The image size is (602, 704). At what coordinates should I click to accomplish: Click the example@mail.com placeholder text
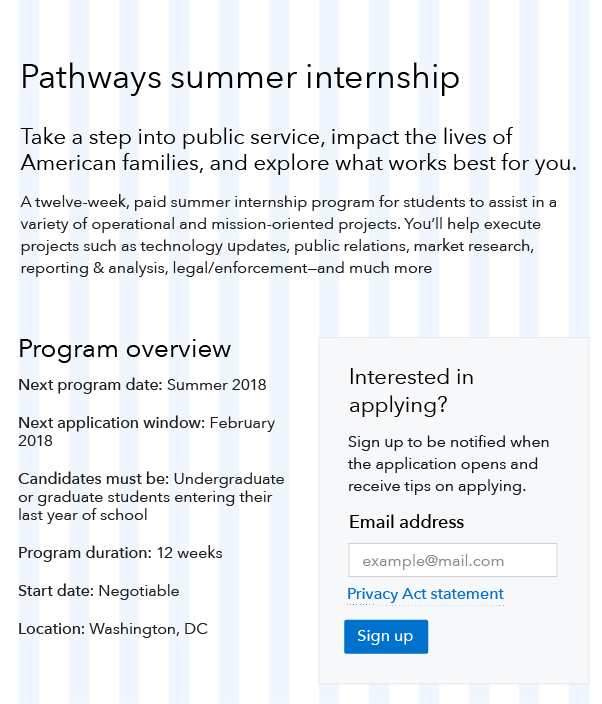click(433, 561)
